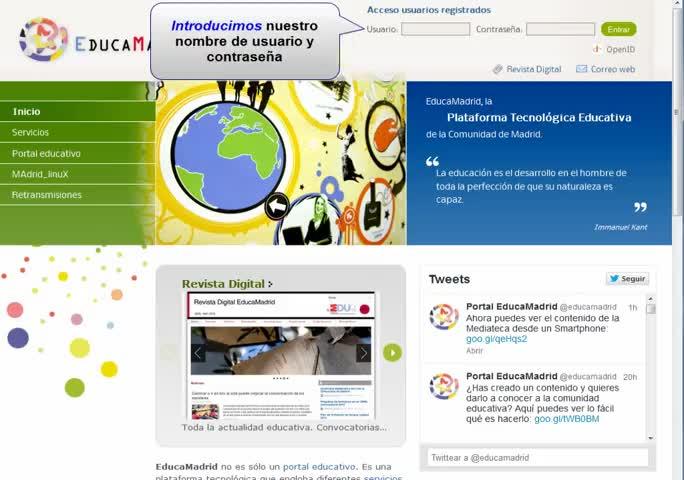The height and width of the screenshot is (480, 684).
Task: Click the Revista Digital pencil icon
Action: pyautogui.click(x=498, y=69)
